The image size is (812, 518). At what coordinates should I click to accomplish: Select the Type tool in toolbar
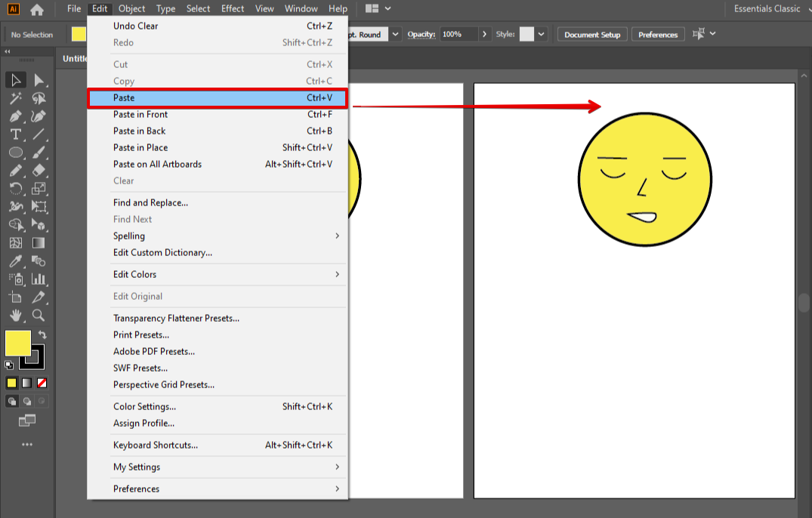[x=15, y=134]
